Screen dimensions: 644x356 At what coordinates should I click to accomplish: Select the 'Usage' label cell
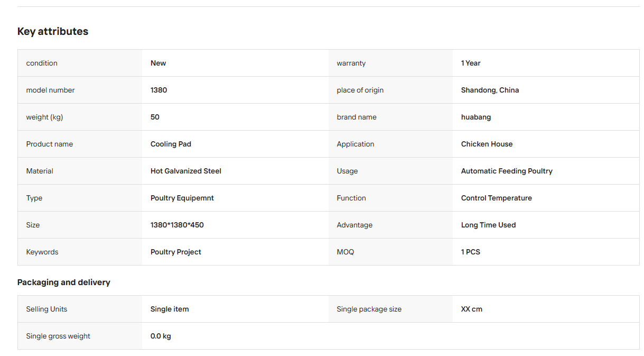click(391, 171)
